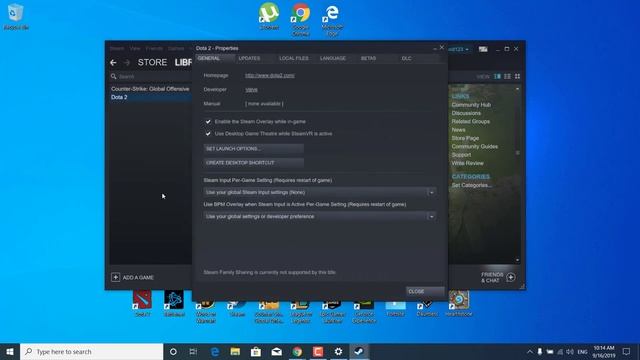Select Dota 2 in the library list

150,97
